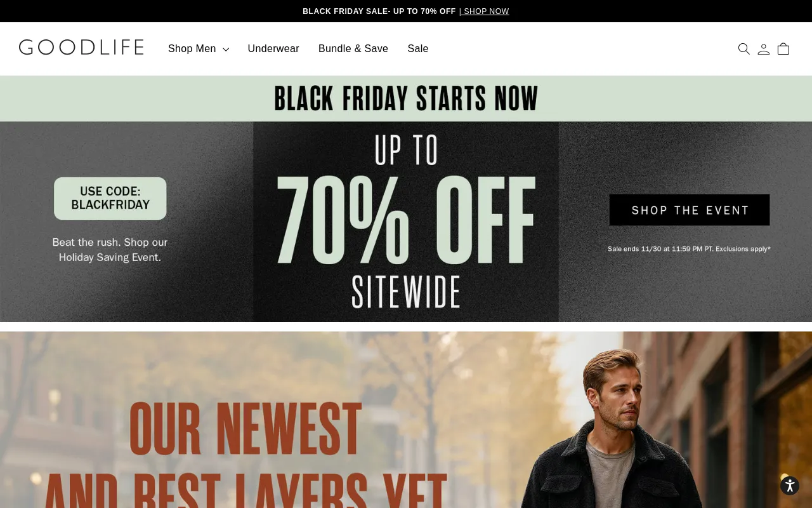Click the 70% OFF sitewide banner graphic

click(x=406, y=222)
